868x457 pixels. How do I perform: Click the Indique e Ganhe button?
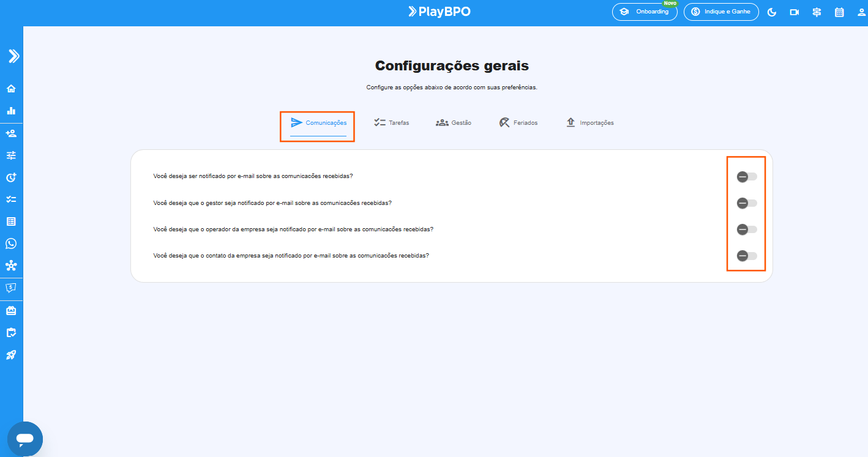coord(720,12)
